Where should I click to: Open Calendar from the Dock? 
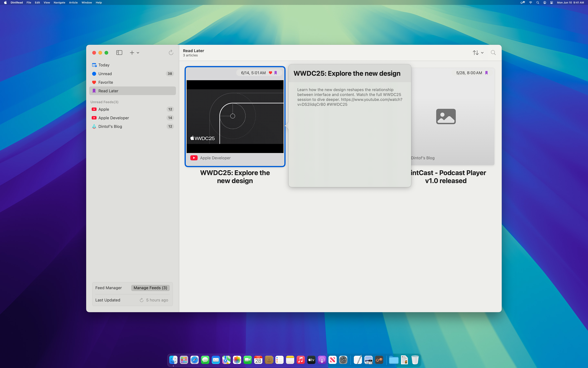tap(258, 360)
